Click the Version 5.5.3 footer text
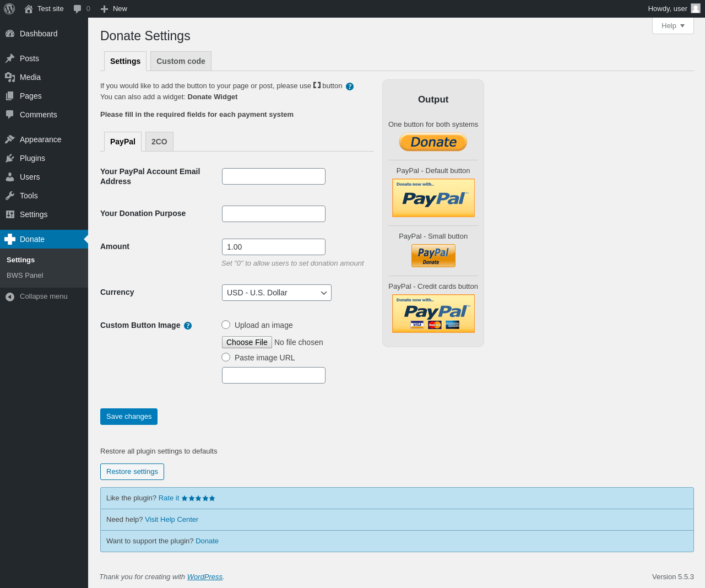705x588 pixels. [673, 577]
